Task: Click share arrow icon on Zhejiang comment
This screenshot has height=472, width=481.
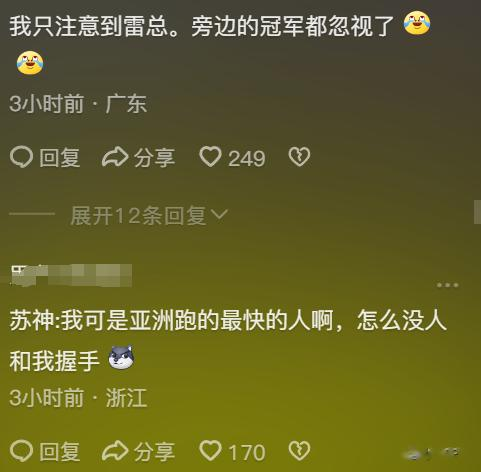Action: coord(115,451)
